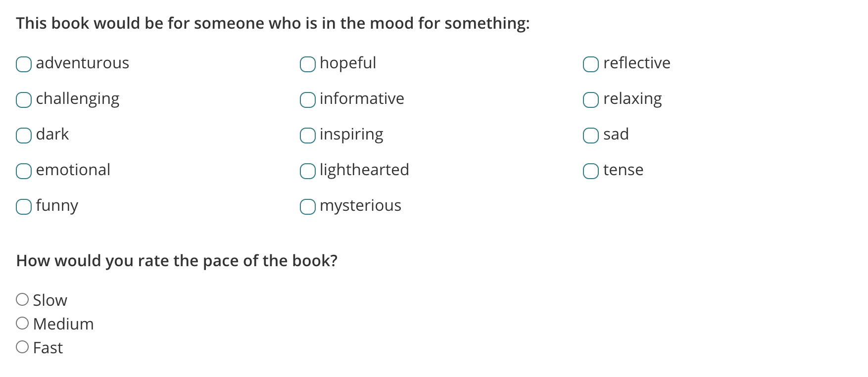This screenshot has height=377, width=868.
Task: Click the Fast option label text
Action: pos(47,347)
